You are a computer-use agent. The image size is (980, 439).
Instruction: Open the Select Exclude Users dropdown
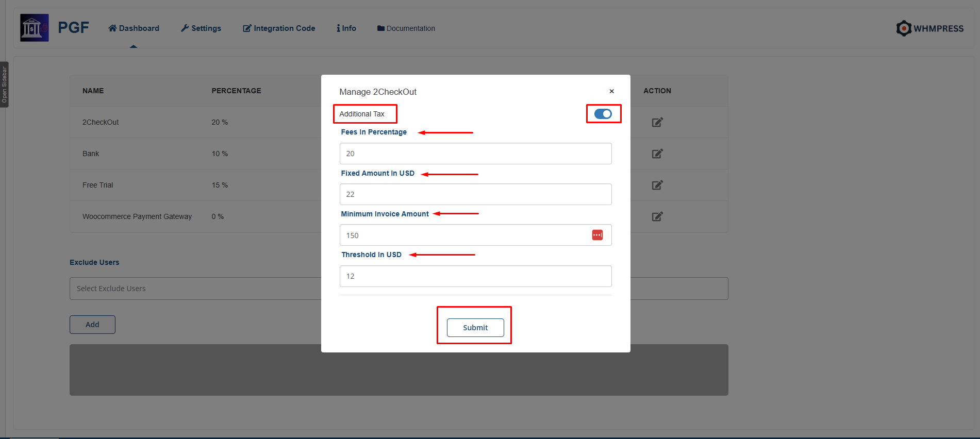pyautogui.click(x=196, y=289)
